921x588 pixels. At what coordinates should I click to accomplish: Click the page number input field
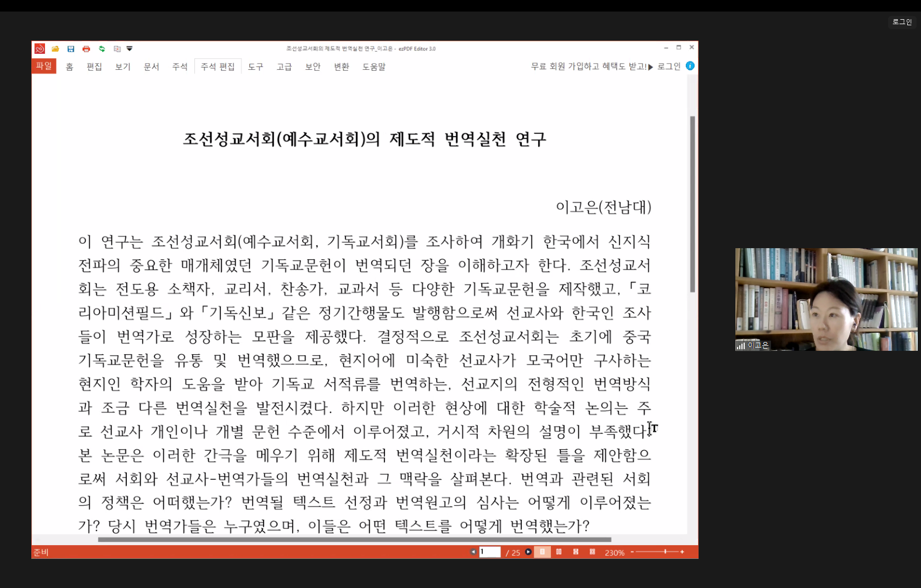[490, 552]
